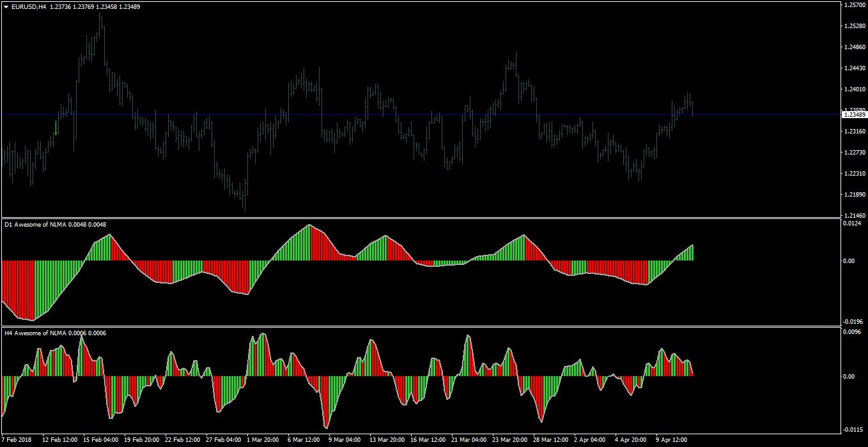The width and height of the screenshot is (868, 447).
Task: Click the -0.0196 value on D1 indicator scale
Action: tap(853, 321)
